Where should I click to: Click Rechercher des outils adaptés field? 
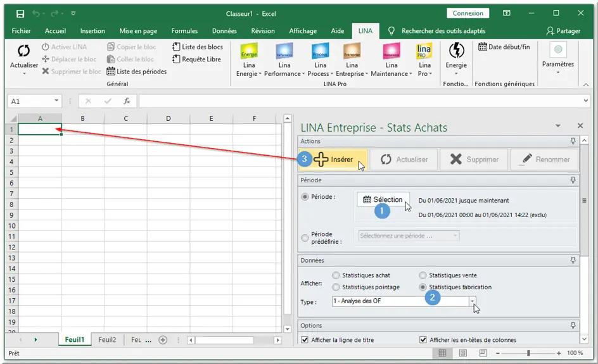point(443,31)
